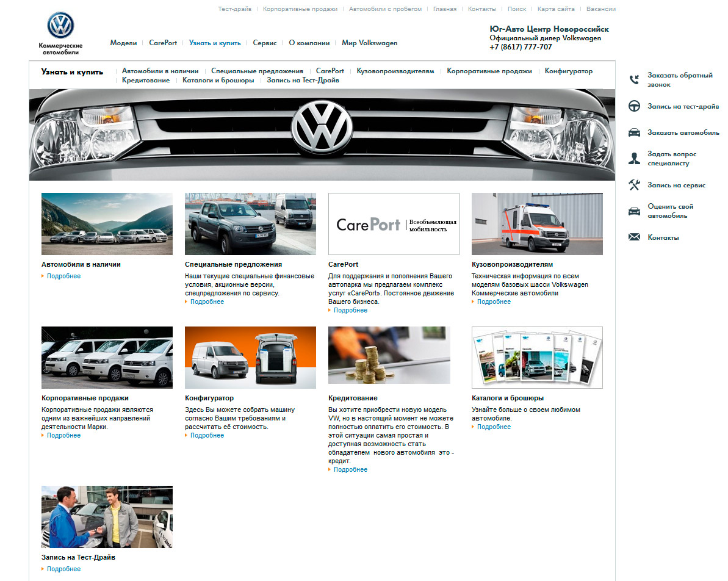Click the Volkswagen logo in header

coord(60,26)
